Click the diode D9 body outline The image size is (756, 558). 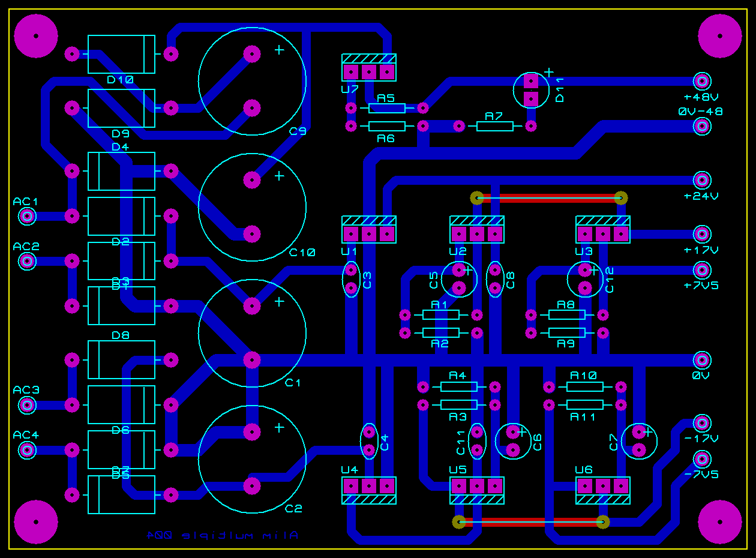pyautogui.click(x=121, y=108)
